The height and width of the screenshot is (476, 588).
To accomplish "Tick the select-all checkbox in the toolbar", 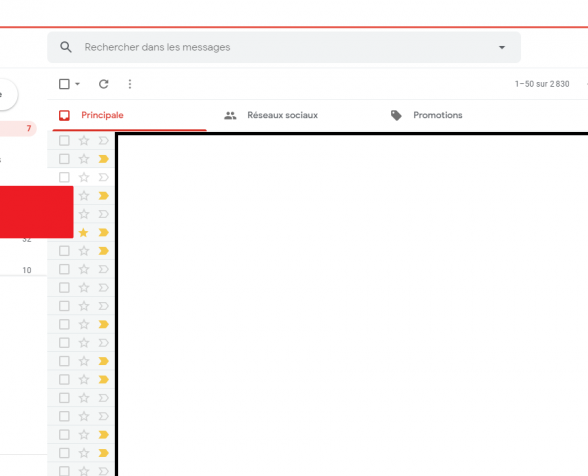I will tap(64, 84).
